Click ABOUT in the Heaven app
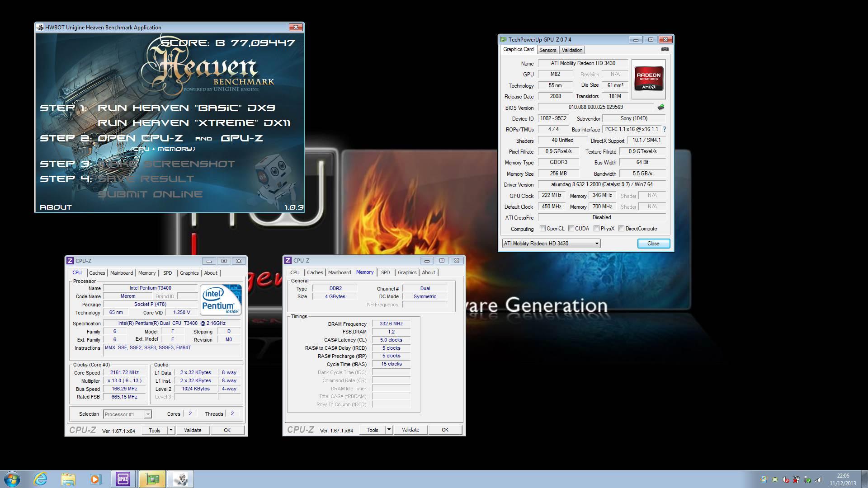 (56, 207)
